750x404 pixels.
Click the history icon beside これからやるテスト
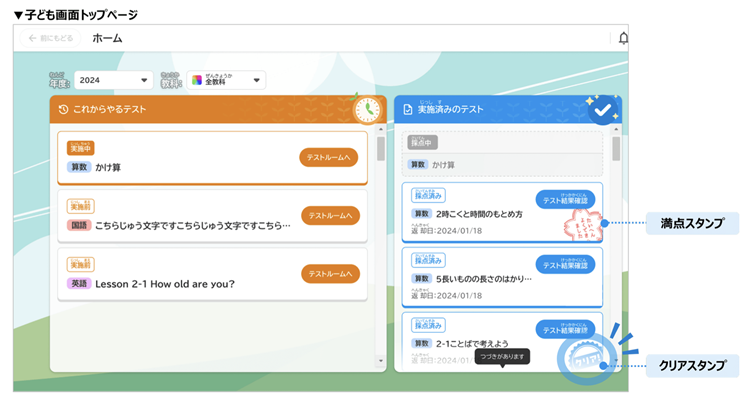(64, 110)
